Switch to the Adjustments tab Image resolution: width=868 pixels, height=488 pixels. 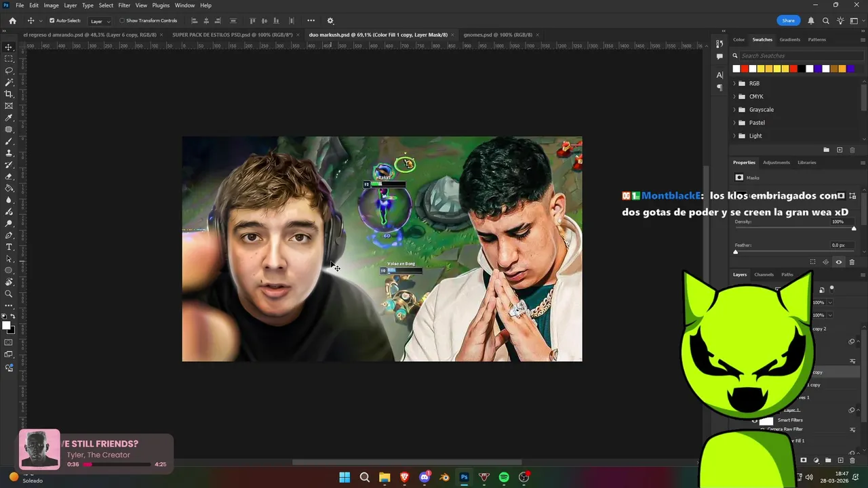coord(776,163)
